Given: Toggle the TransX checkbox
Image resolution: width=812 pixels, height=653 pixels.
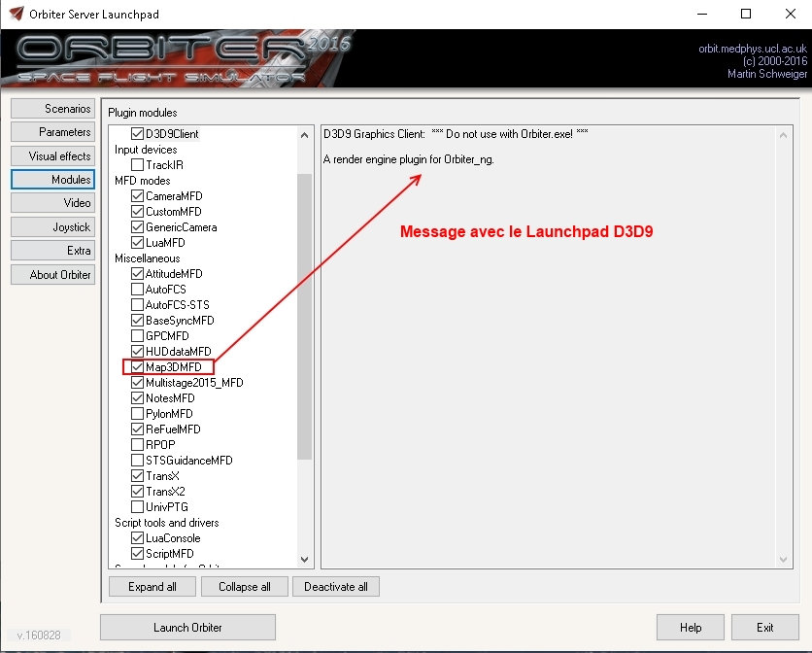Looking at the screenshot, I should pyautogui.click(x=137, y=476).
